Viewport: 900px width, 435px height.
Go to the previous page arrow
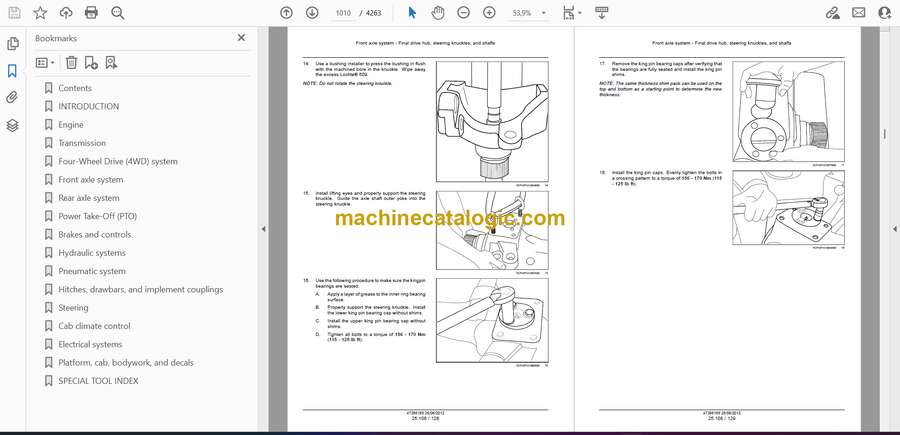[x=286, y=13]
